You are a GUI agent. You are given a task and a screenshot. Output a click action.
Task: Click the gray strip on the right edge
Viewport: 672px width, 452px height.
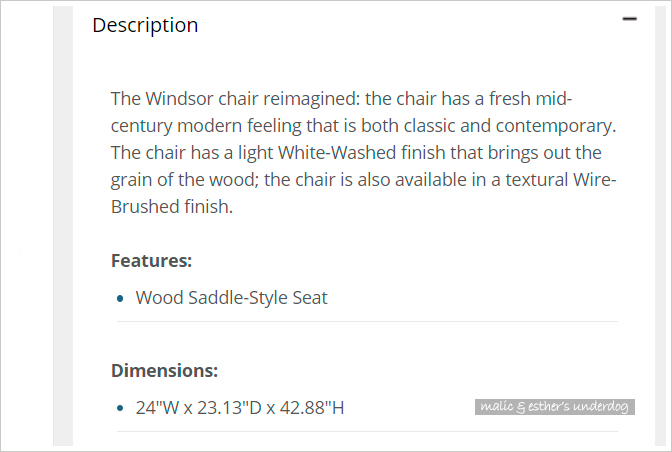[x=660, y=226]
